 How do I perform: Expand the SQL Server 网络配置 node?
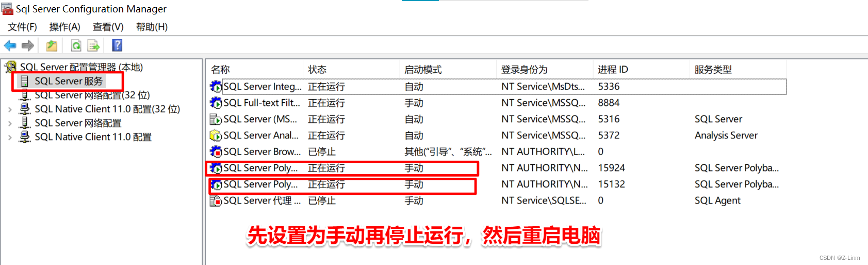click(10, 123)
